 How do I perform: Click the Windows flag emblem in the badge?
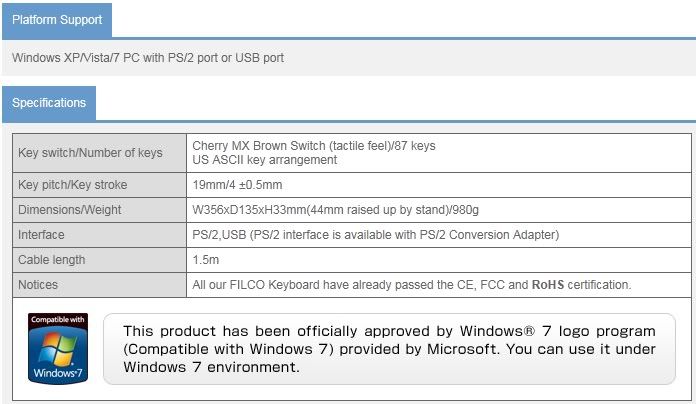[x=58, y=349]
